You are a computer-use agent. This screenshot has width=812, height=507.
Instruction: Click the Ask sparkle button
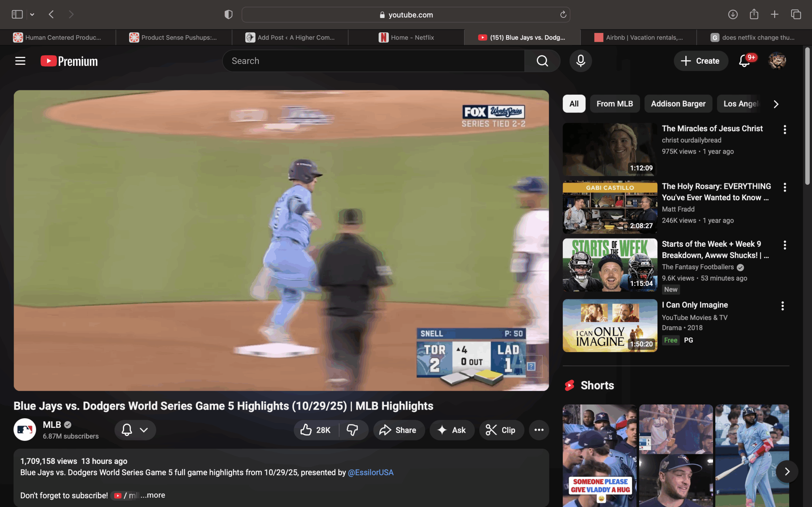452,430
